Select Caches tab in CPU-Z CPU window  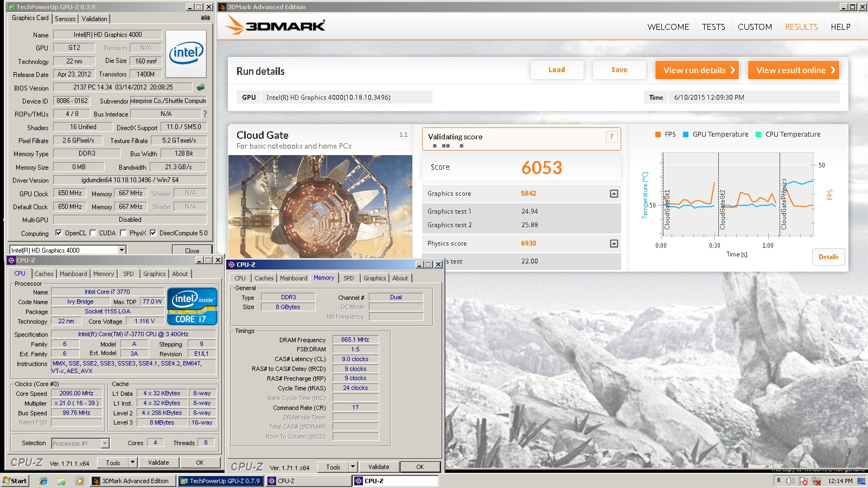pyautogui.click(x=44, y=274)
